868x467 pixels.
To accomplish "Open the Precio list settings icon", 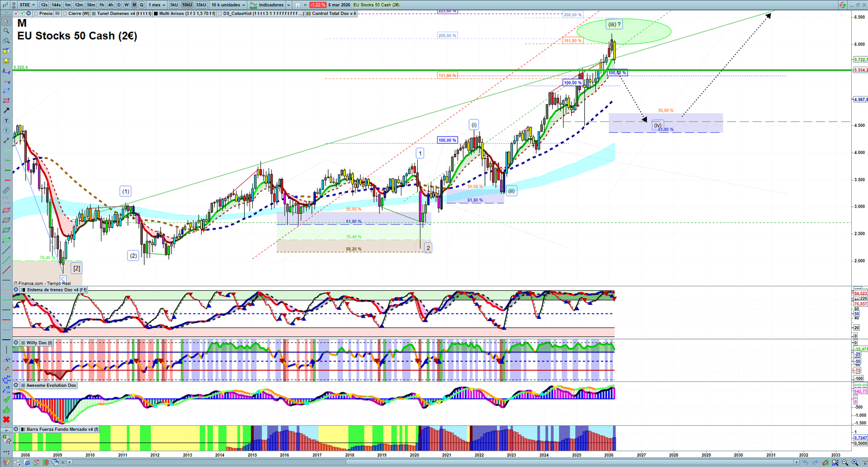I will [58, 14].
